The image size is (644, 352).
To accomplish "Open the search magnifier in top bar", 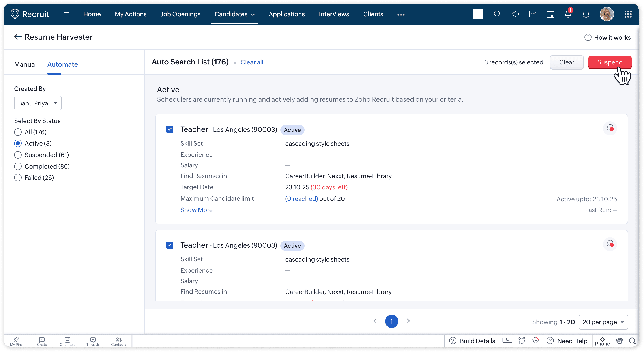I will [x=497, y=14].
